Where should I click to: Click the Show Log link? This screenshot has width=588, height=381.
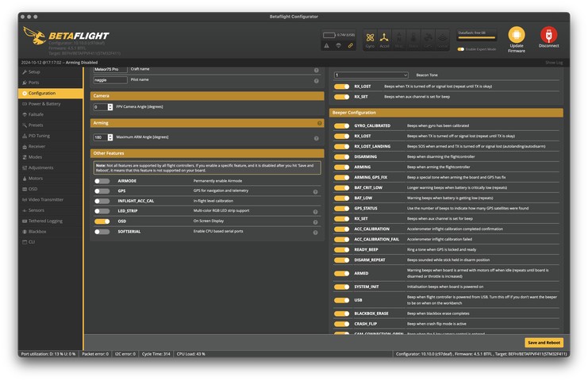click(554, 61)
